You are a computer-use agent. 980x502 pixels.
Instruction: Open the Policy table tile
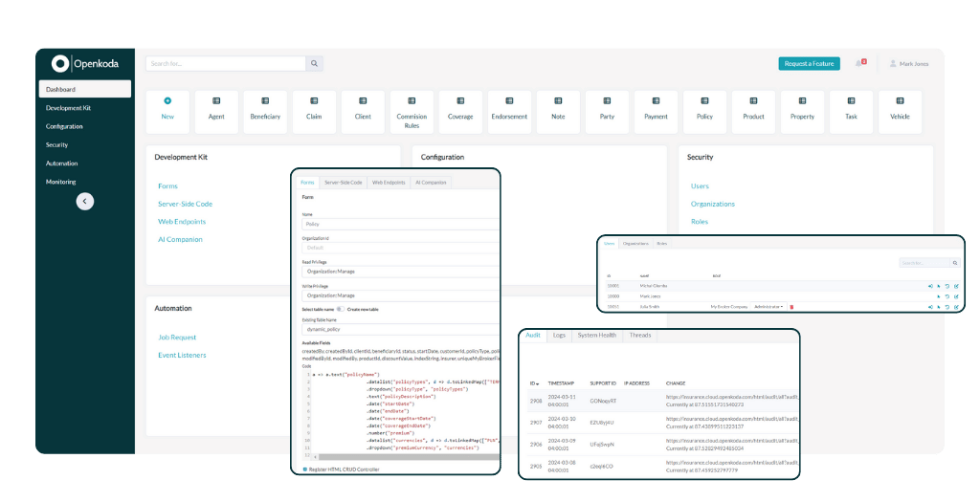pyautogui.click(x=704, y=112)
